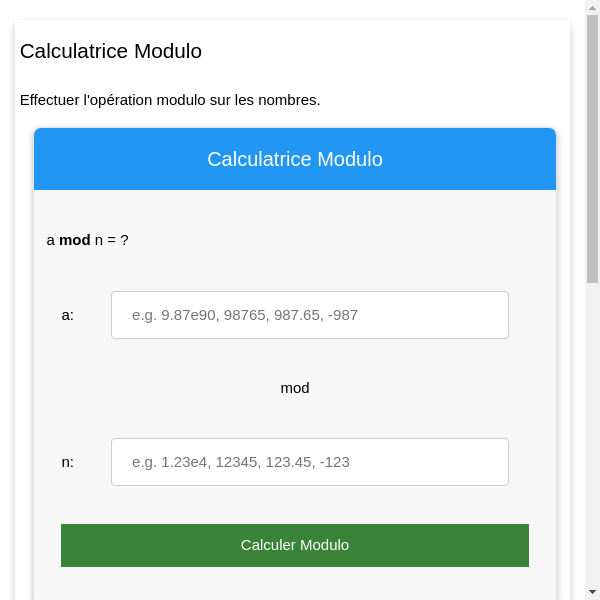Click the "a:" field label
Viewport: 600px width, 600px height.
[68, 315]
